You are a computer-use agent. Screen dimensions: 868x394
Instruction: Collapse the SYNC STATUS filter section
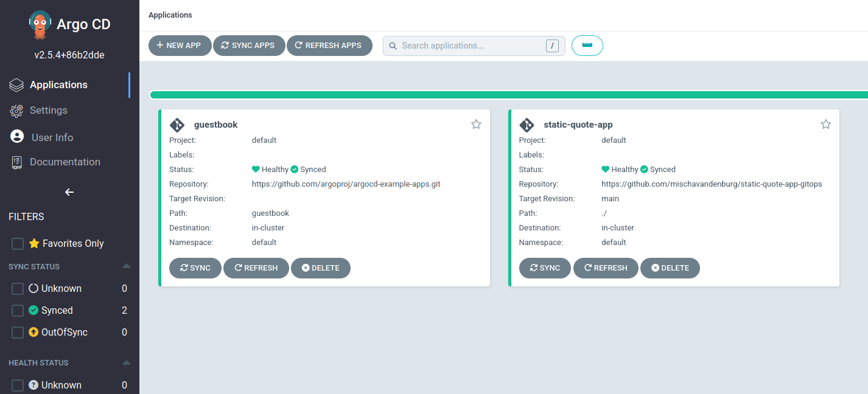tap(126, 266)
